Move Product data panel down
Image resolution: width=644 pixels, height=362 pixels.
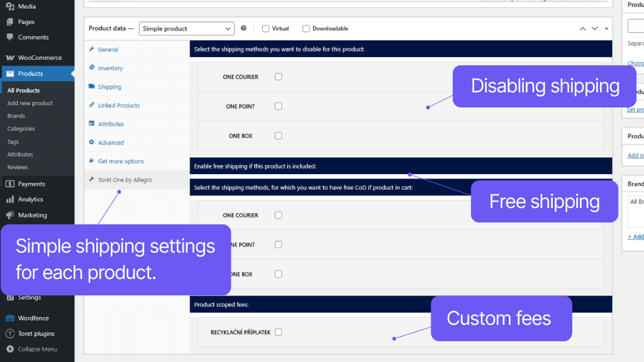[594, 29]
